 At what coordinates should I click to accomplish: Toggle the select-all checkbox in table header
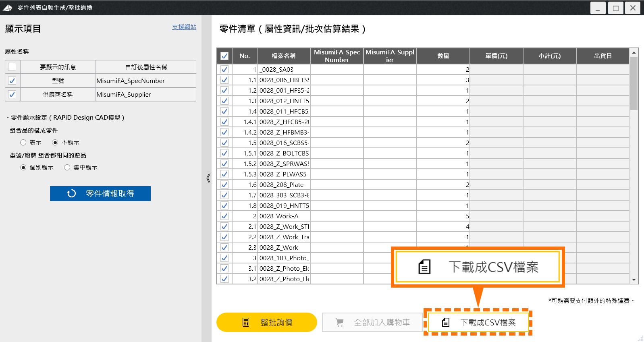(224, 56)
